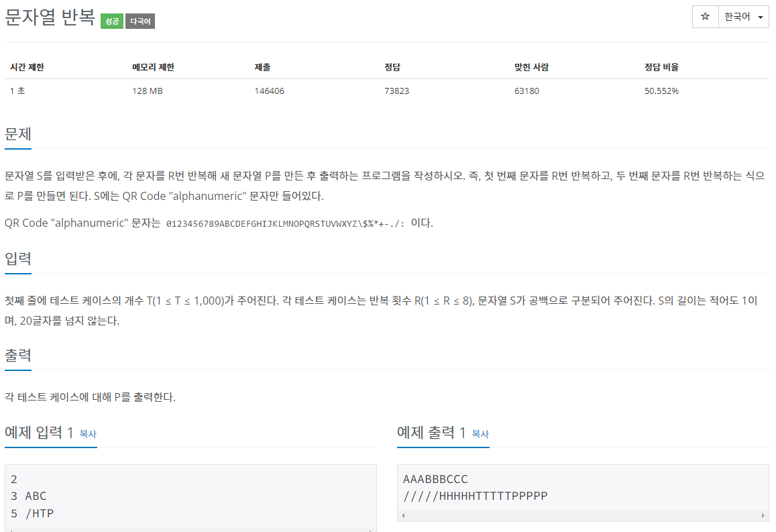
Task: Click the 맞힌 사람 column header
Action: (x=531, y=67)
